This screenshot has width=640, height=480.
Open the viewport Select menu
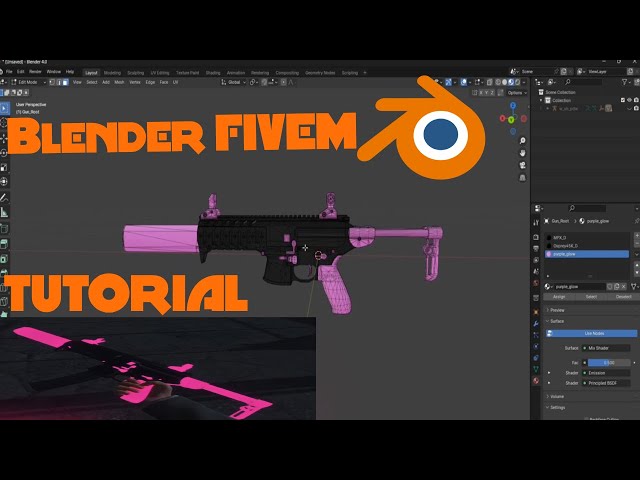92,82
